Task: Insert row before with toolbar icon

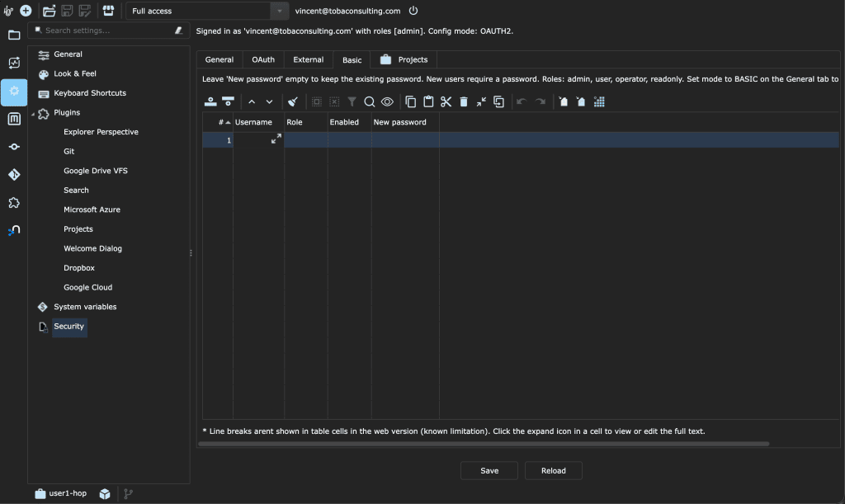Action: (210, 101)
